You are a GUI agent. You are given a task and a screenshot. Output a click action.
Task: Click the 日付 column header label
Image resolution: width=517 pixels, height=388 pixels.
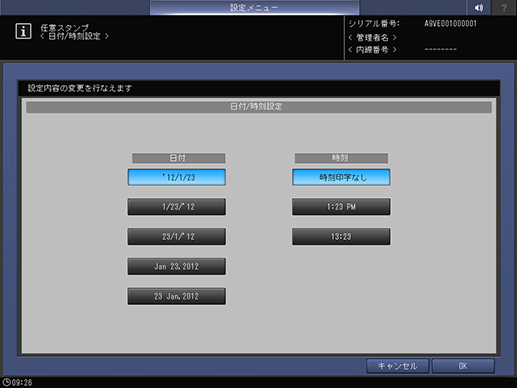(179, 158)
